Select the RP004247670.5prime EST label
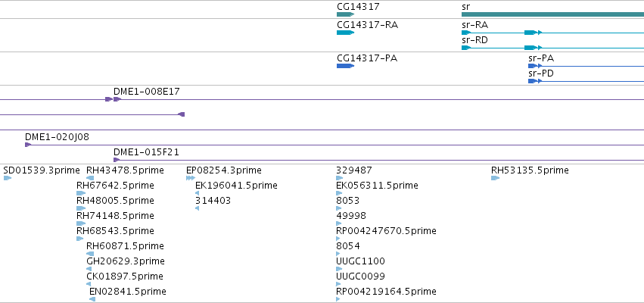Image resolution: width=644 pixels, height=303 pixels. [386, 230]
